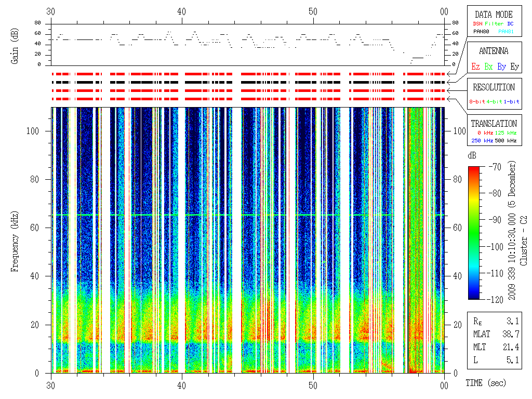Click the 250 kHz translation label

click(481, 141)
